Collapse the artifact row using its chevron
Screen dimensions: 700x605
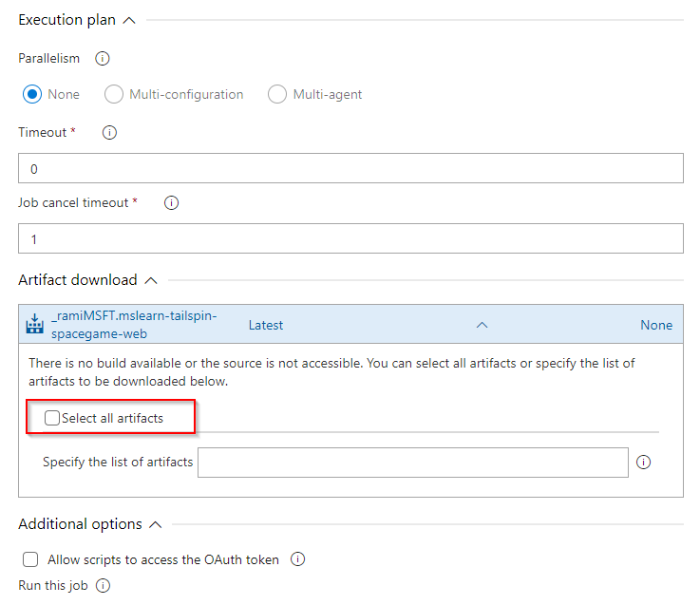[x=482, y=325]
